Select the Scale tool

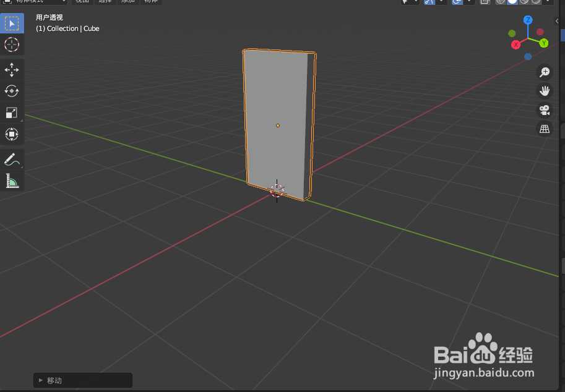point(12,113)
